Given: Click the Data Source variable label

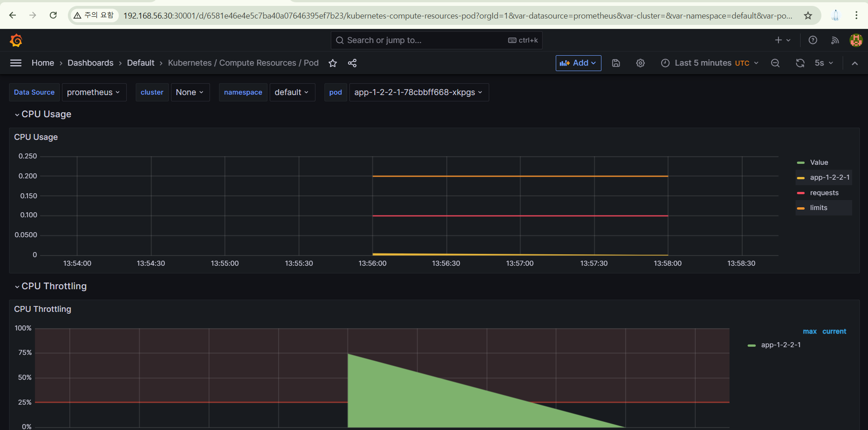Looking at the screenshot, I should (34, 92).
